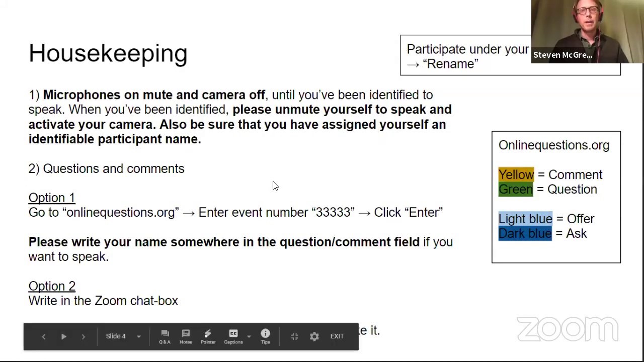The height and width of the screenshot is (362, 644).
Task: Click "2) Questions and comments" line
Action: click(x=106, y=168)
